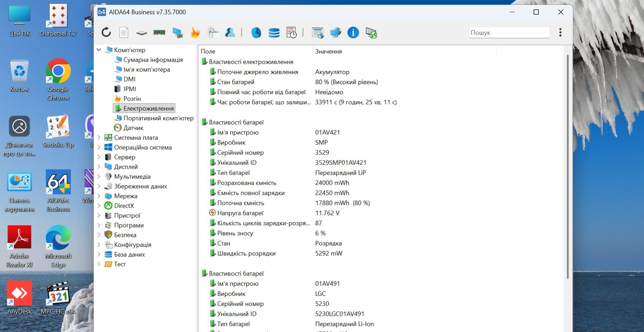
Task: Click the Microsoft Edge desktop icon
Action: [x=58, y=247]
